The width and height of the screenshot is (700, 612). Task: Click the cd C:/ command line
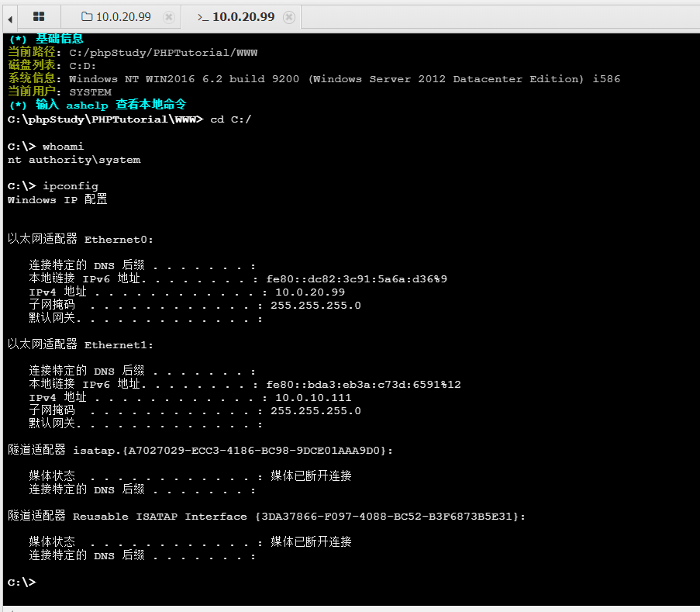click(129, 119)
